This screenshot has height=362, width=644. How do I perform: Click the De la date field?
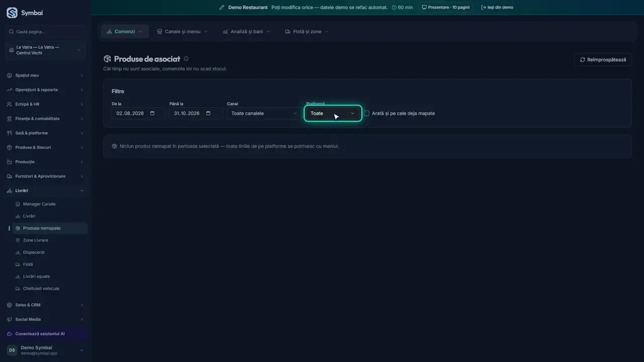pos(138,113)
